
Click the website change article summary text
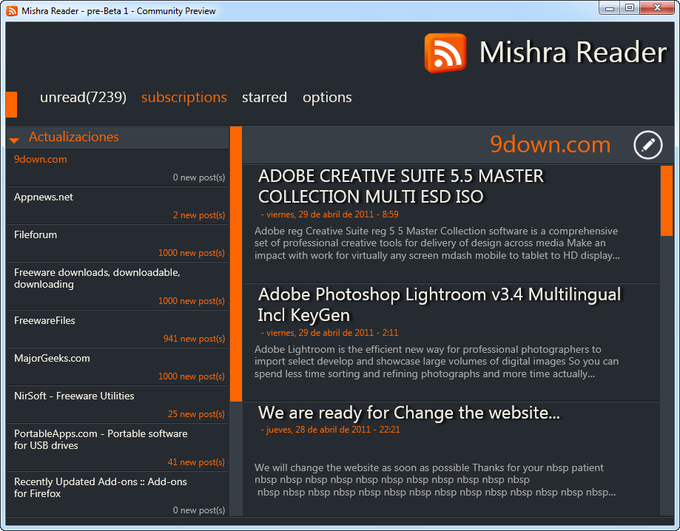(x=435, y=480)
